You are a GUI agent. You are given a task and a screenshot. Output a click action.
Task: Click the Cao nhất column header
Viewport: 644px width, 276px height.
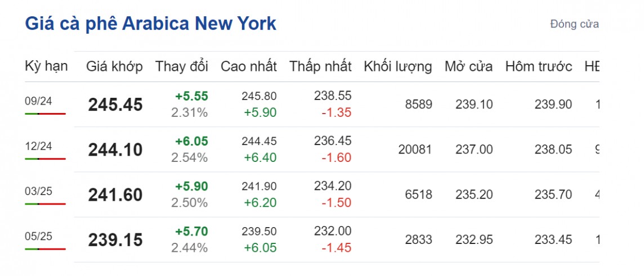click(x=248, y=66)
